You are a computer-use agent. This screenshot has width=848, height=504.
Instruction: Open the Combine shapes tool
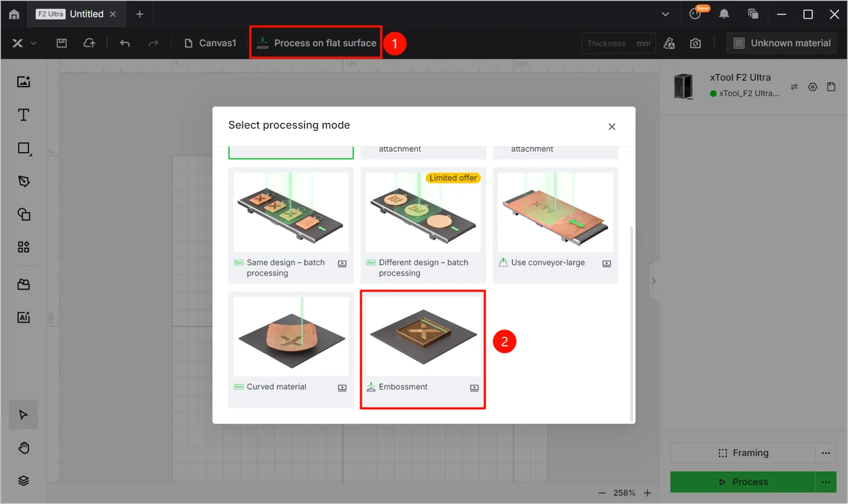[x=24, y=214]
